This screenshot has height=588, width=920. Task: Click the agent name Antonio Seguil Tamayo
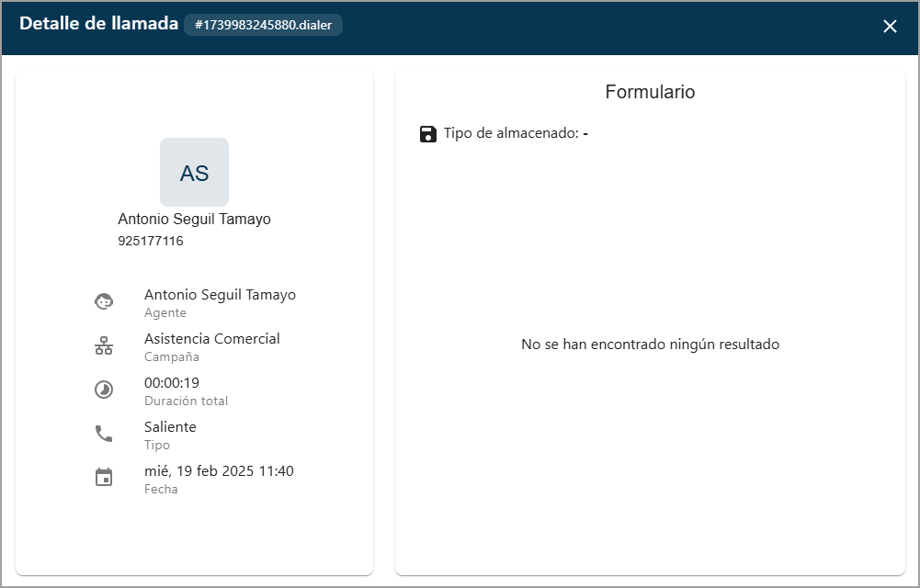pyautogui.click(x=220, y=295)
